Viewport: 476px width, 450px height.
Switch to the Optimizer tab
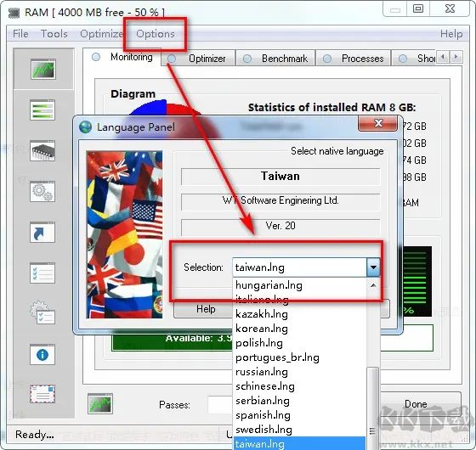coord(198,59)
